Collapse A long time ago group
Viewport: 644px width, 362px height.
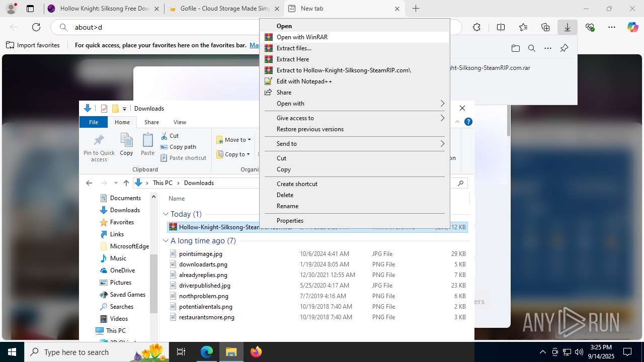tap(166, 241)
